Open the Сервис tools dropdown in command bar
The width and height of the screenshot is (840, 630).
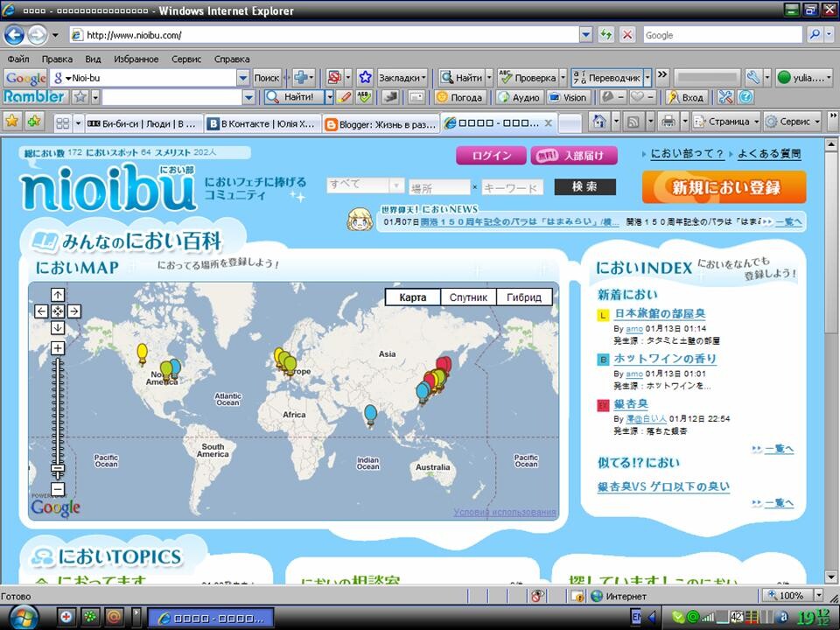793,122
